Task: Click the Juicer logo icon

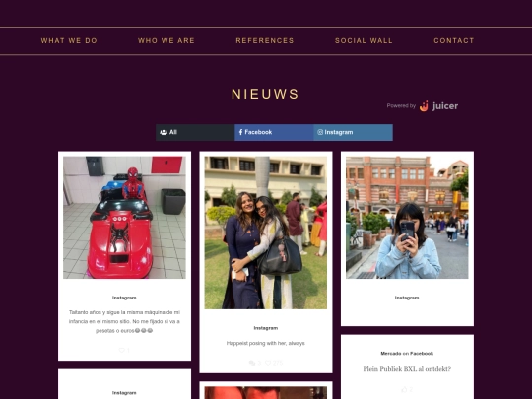Action: (424, 106)
